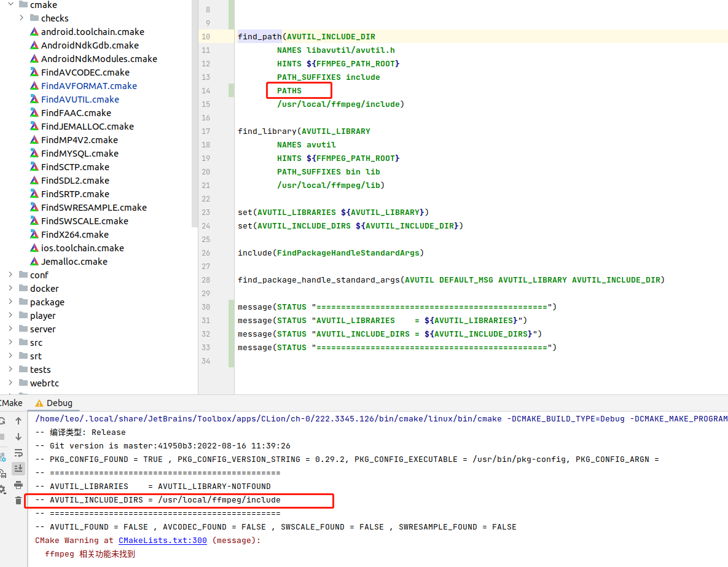Open FindJEMALLOC.cmake file

[x=87, y=127]
